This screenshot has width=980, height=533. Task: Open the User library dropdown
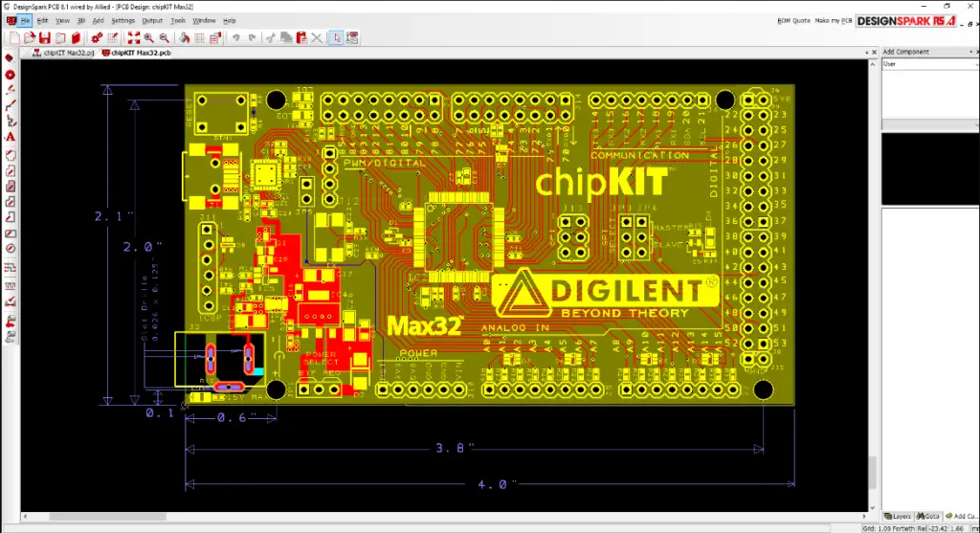929,64
